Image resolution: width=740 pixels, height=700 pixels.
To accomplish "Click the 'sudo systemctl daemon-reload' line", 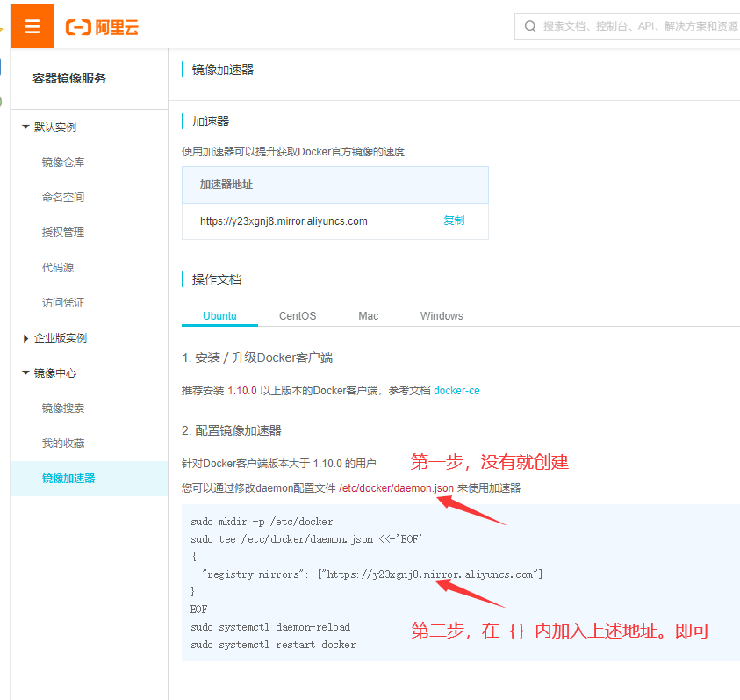I will pyautogui.click(x=270, y=627).
